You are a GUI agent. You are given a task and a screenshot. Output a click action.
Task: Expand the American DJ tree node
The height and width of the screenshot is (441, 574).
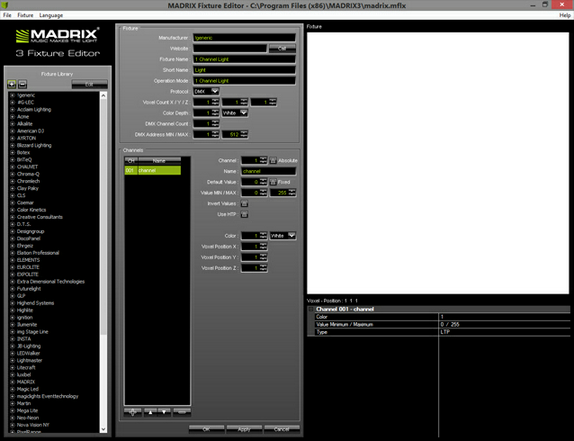(12, 131)
